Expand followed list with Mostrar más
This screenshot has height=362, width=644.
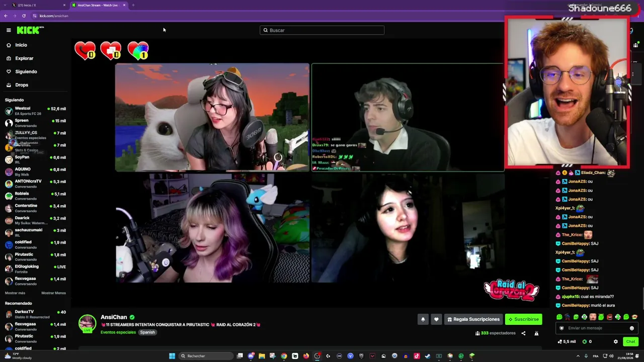(x=15, y=293)
